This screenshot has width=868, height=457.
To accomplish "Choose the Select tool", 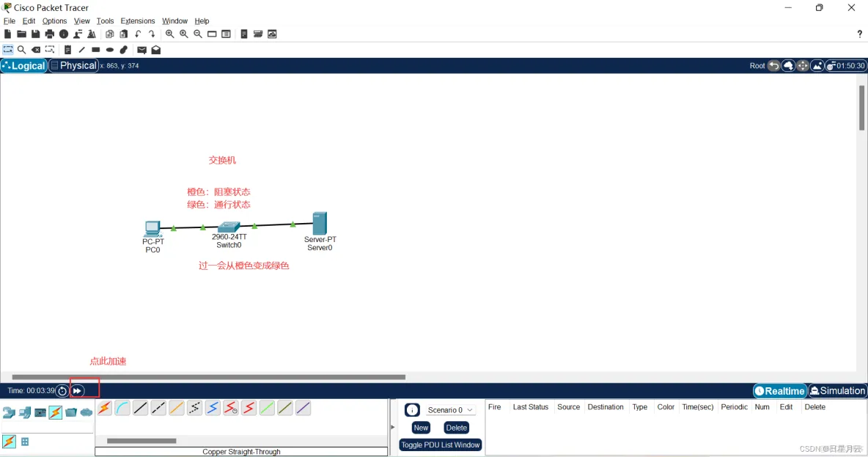I will [x=8, y=50].
